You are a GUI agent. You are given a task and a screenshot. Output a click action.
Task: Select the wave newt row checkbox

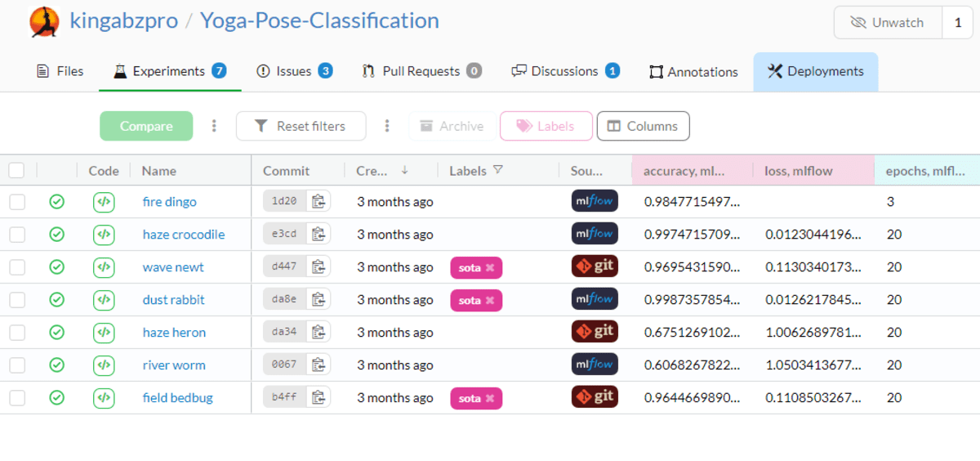pos(17,267)
